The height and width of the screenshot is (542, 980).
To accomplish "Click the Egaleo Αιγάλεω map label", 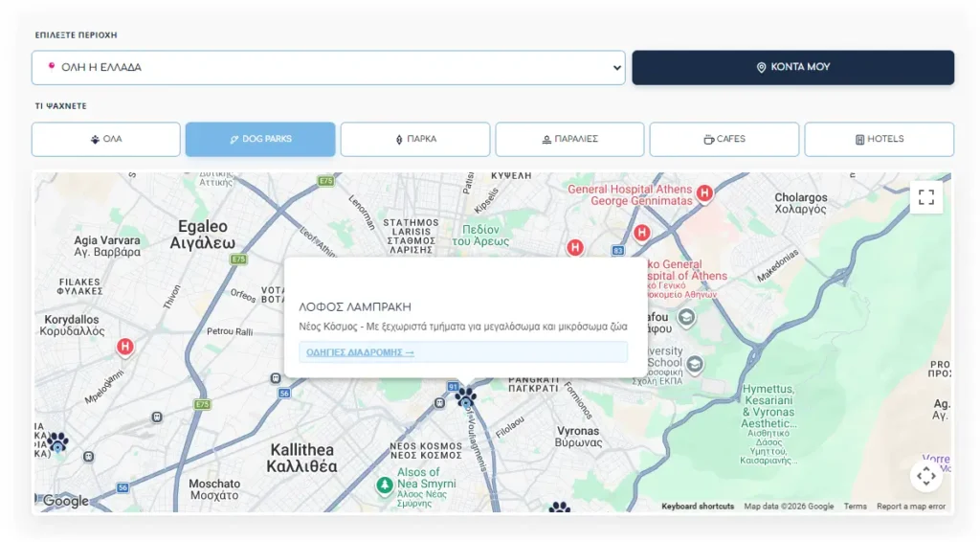I will [203, 235].
